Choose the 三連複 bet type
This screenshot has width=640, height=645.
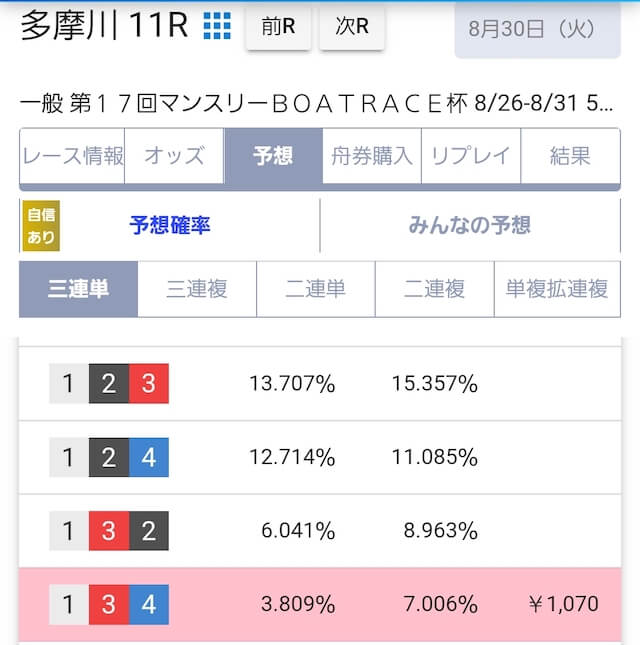197,289
